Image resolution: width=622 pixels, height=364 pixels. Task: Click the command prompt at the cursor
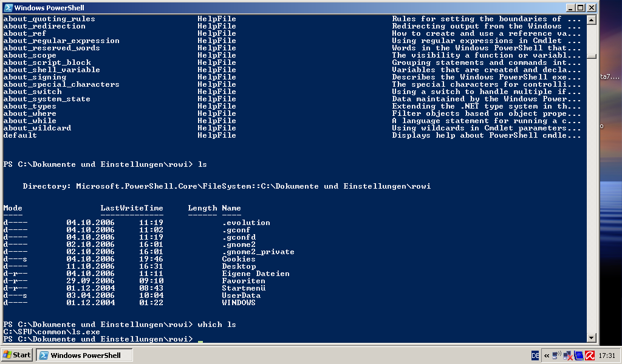coord(200,339)
